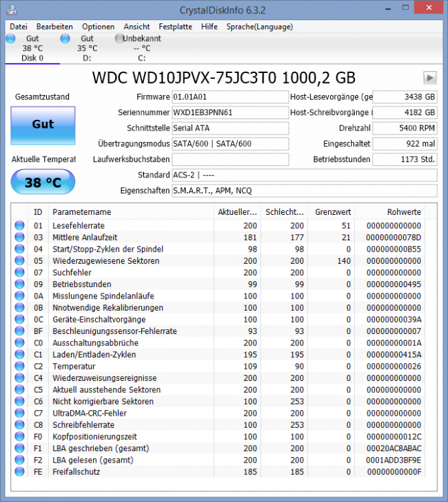Open the Festplatte menu
This screenshot has width=448, height=502.
click(175, 27)
